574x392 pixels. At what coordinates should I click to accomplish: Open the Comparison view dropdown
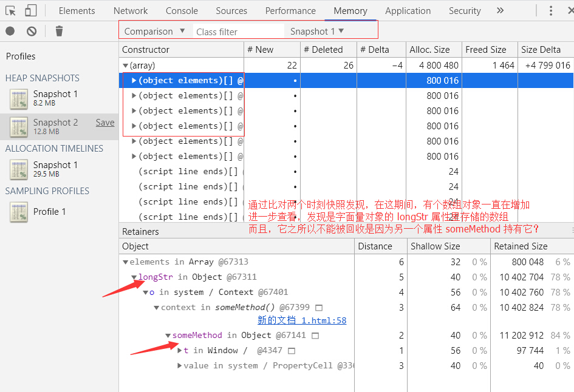(156, 31)
